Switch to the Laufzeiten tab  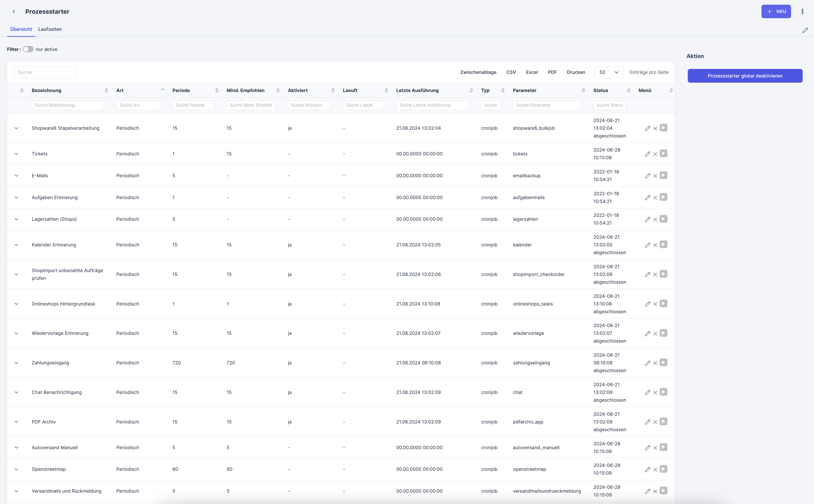tap(50, 29)
